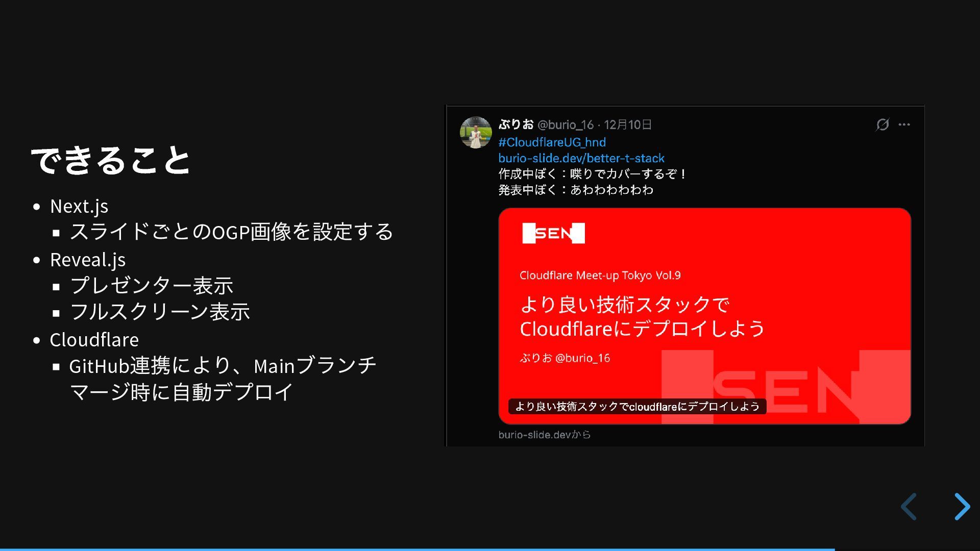Open the burio-slide.dev/better-t-stack link

point(581,158)
